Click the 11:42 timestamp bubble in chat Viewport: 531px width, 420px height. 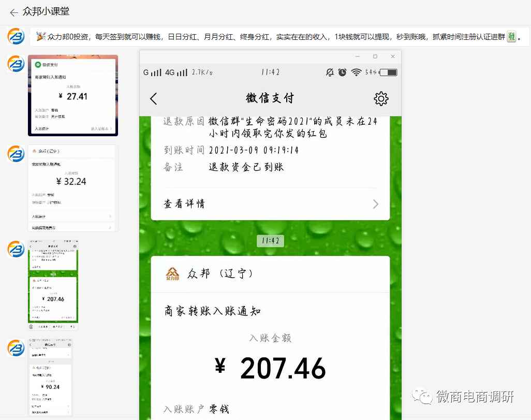point(270,241)
